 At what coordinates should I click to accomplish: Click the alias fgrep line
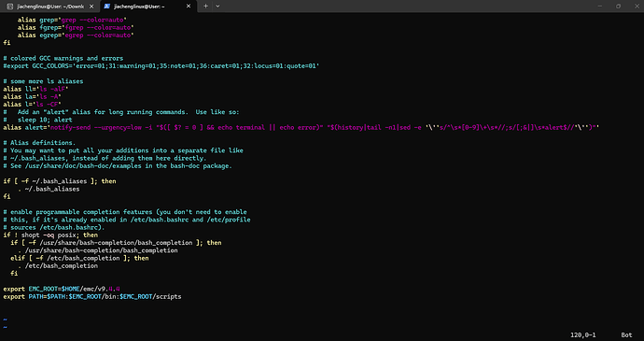point(76,27)
